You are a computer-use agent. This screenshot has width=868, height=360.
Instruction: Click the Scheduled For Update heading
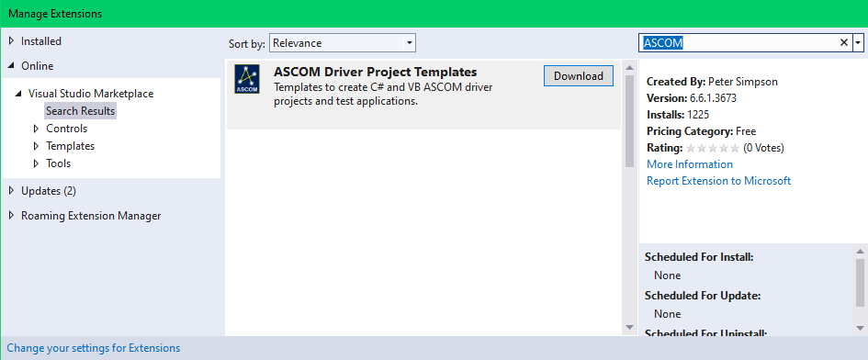(x=703, y=296)
